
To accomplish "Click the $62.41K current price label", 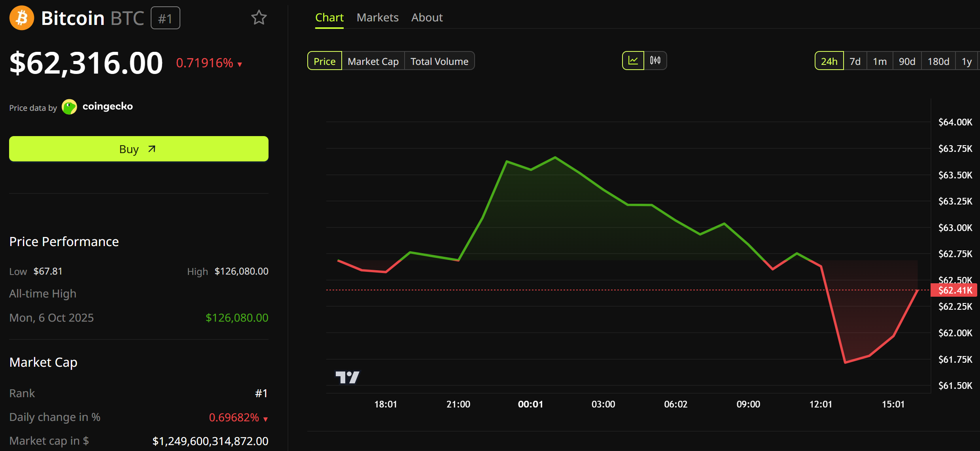I will click(954, 290).
